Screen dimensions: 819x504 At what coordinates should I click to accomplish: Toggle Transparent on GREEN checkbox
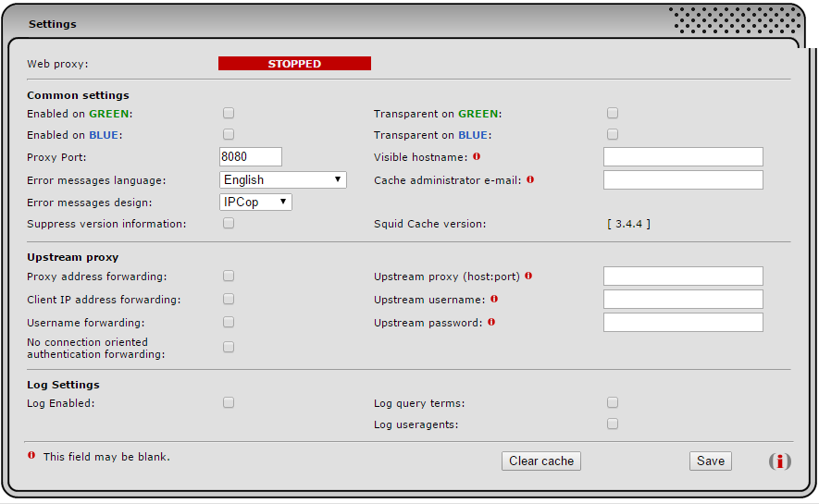coord(612,113)
